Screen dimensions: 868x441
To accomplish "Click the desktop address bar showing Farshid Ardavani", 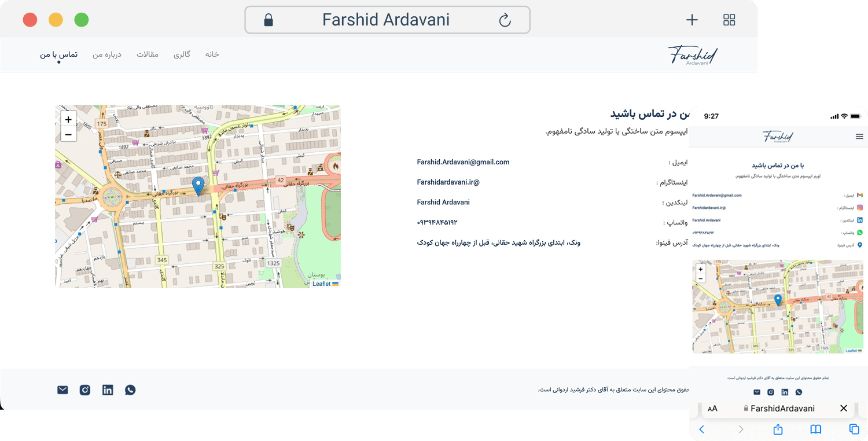I will click(x=387, y=20).
